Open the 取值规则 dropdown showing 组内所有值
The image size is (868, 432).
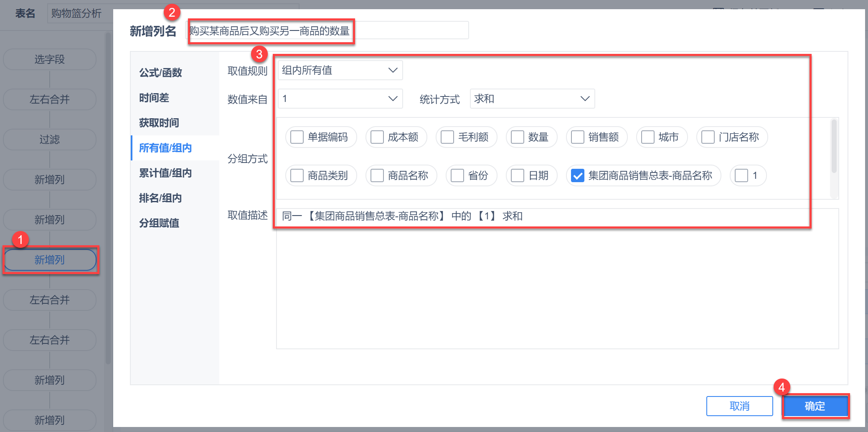pyautogui.click(x=340, y=70)
